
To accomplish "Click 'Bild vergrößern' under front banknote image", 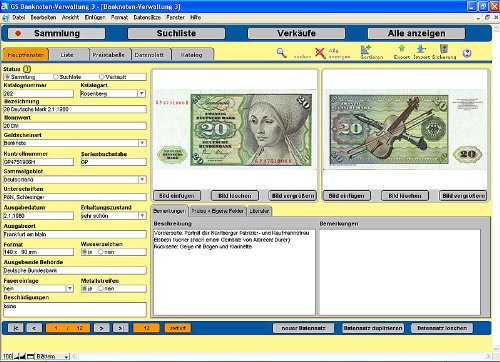I will (x=293, y=196).
